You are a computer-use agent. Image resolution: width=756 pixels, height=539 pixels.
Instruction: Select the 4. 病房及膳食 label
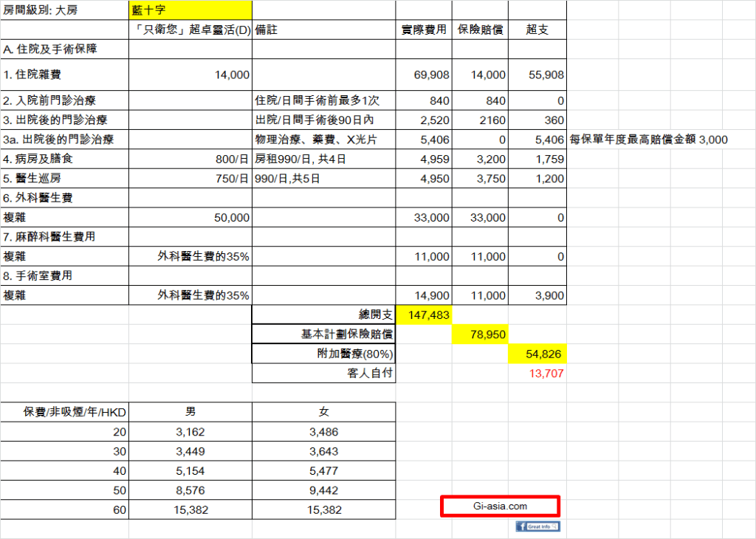[38, 159]
